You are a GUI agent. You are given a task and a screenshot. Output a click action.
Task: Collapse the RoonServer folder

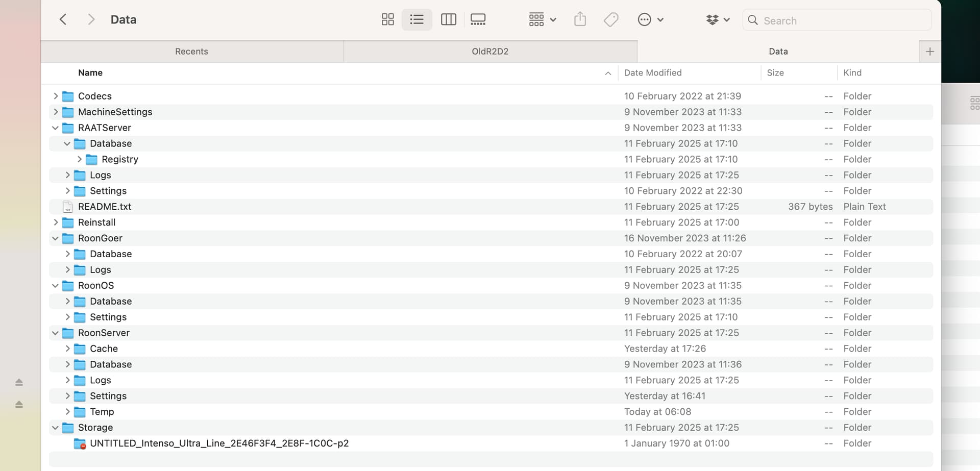[56, 333]
